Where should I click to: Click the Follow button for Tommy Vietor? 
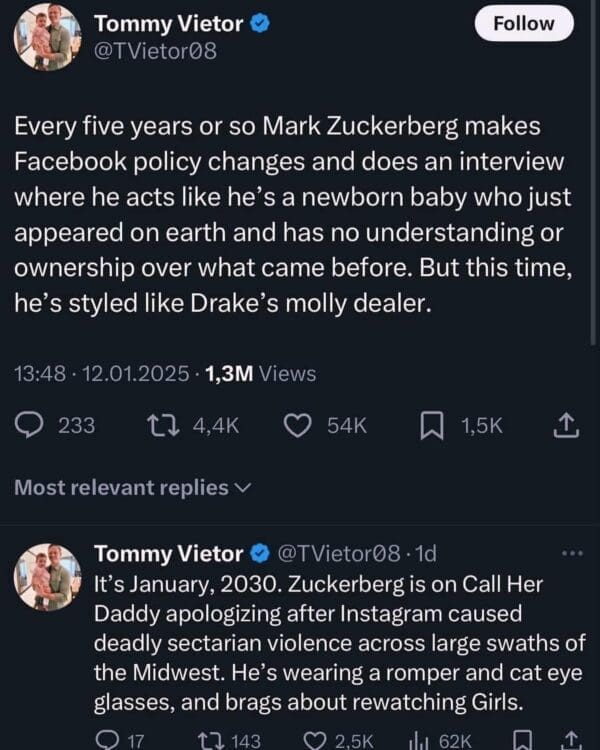click(x=524, y=24)
